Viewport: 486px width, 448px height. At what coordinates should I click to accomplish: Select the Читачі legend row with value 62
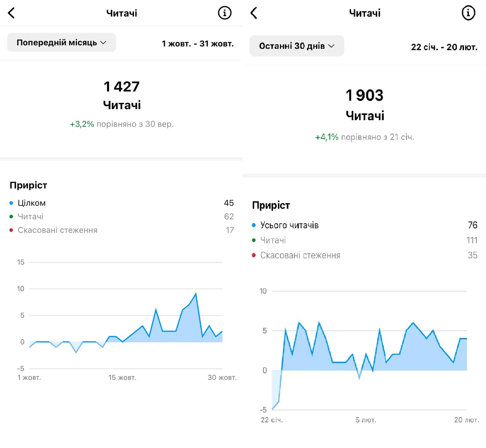click(x=122, y=216)
